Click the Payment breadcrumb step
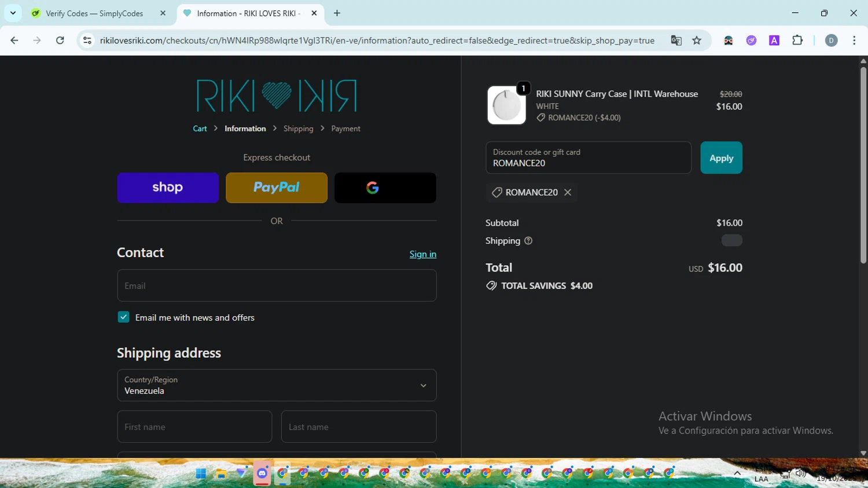 tap(345, 129)
